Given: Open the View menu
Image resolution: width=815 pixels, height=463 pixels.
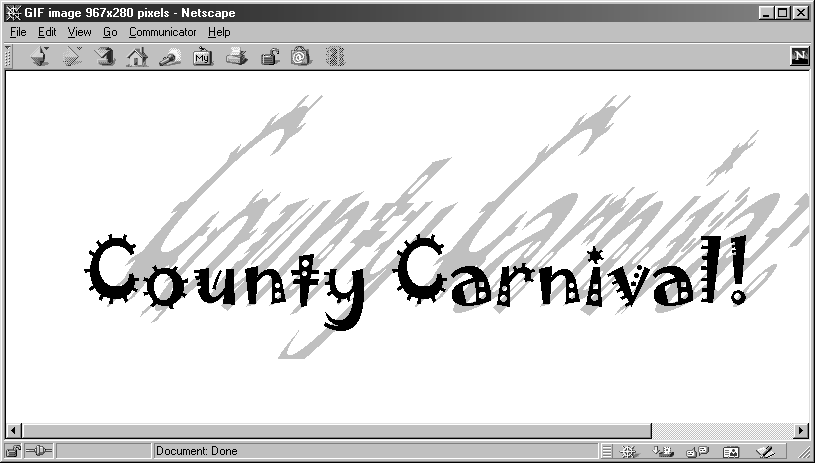Looking at the screenshot, I should 79,32.
